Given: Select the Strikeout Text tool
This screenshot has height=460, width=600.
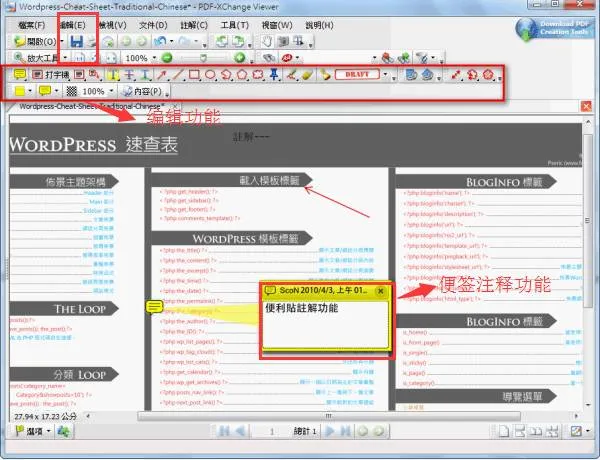Looking at the screenshot, I should [129, 74].
